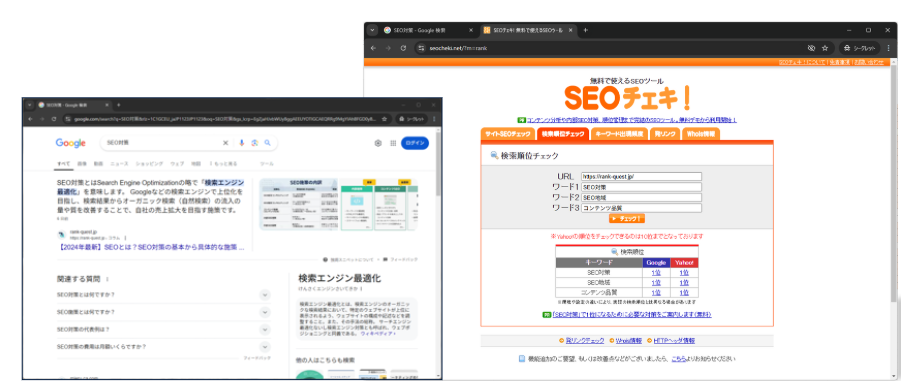The image size is (901, 381).
Task: Click the blue ログイン button on Google
Action: click(415, 143)
